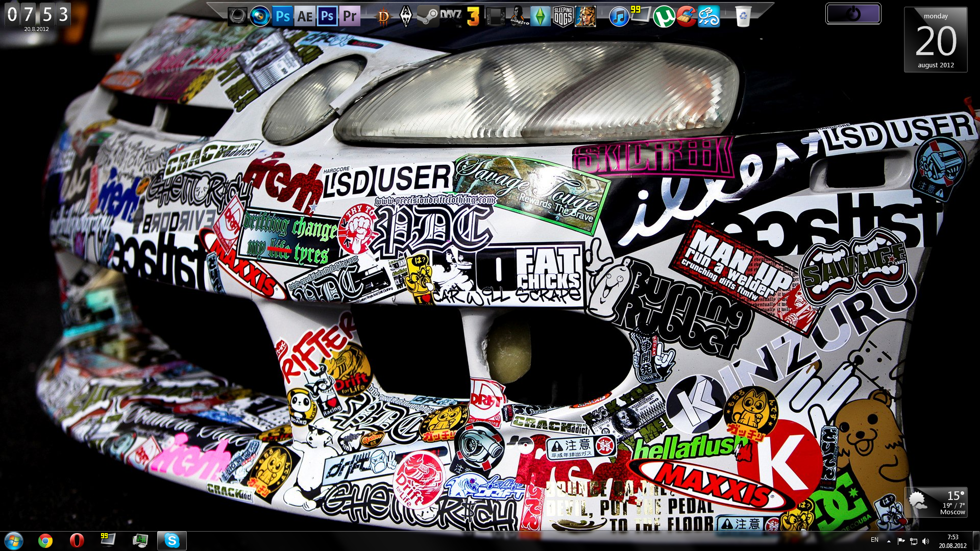This screenshot has width=980, height=551.
Task: Open the blonde woman portrait game icon
Action: tap(585, 16)
